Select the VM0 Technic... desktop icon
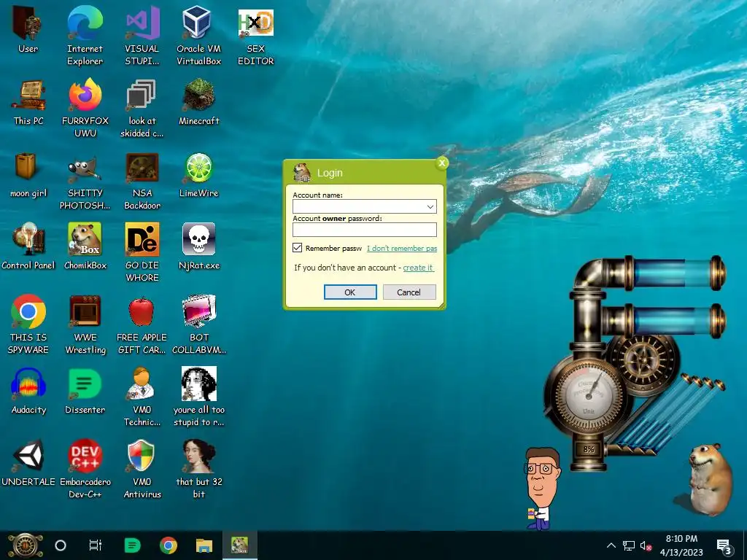This screenshot has height=560, width=747. pyautogui.click(x=142, y=397)
